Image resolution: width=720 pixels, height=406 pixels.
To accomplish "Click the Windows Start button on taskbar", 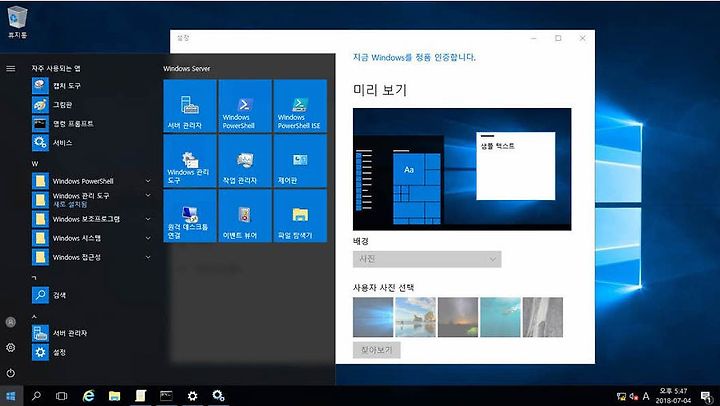I will [x=11, y=396].
